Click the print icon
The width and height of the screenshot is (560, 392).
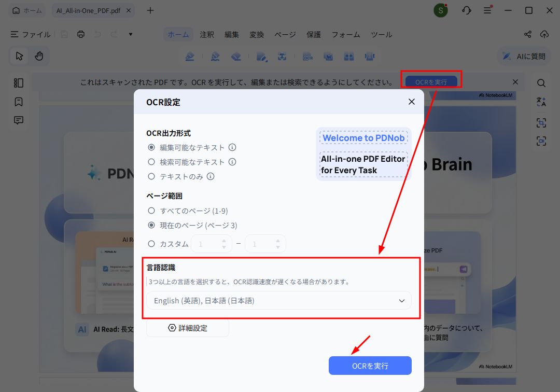(81, 34)
